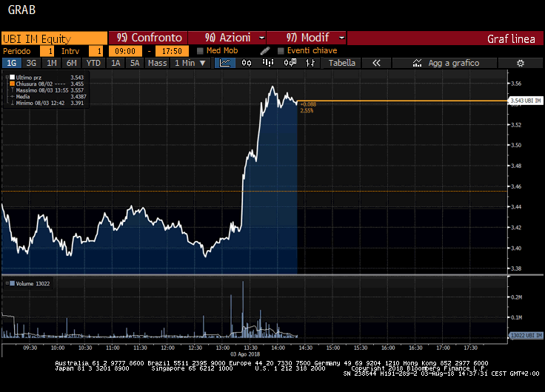Image resolution: width=545 pixels, height=392 pixels.
Task: Select the Mass time range tab
Action: tap(158, 63)
